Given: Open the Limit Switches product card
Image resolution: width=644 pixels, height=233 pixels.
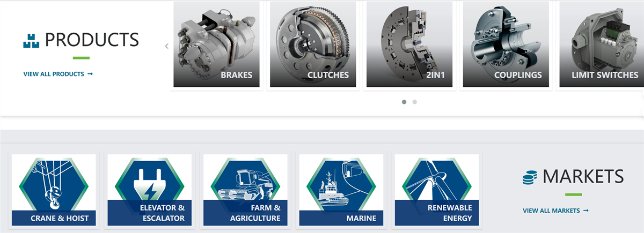Looking at the screenshot, I should [602, 44].
